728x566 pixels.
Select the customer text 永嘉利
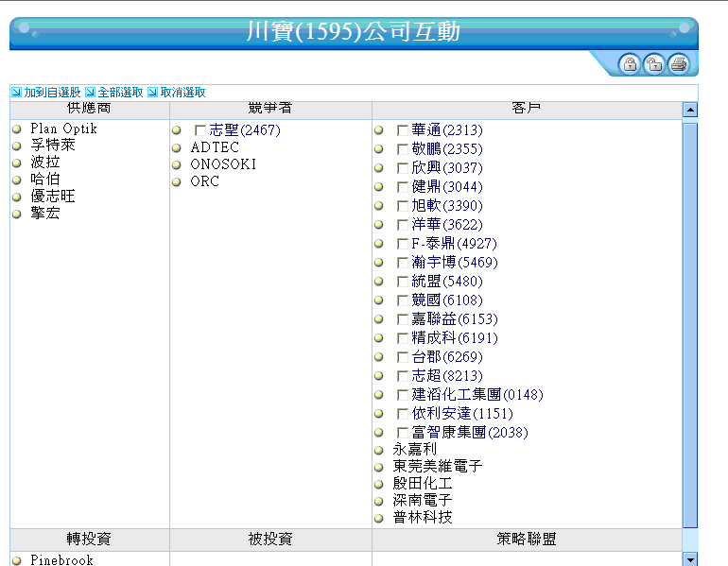(415, 450)
